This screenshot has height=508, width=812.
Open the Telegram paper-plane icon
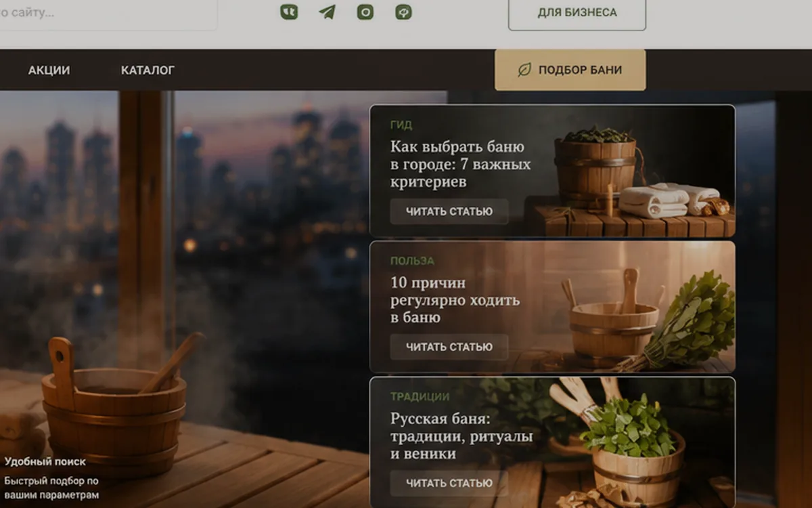(x=328, y=12)
